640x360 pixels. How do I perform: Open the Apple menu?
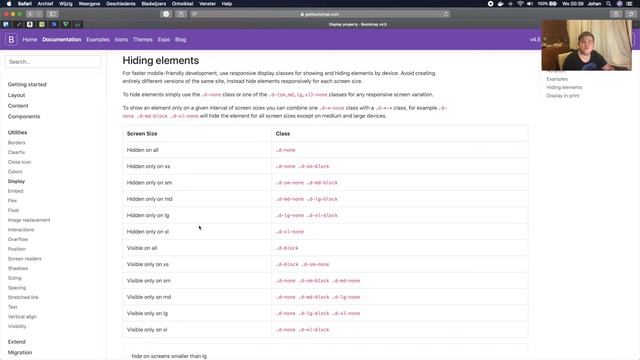coord(9,4)
